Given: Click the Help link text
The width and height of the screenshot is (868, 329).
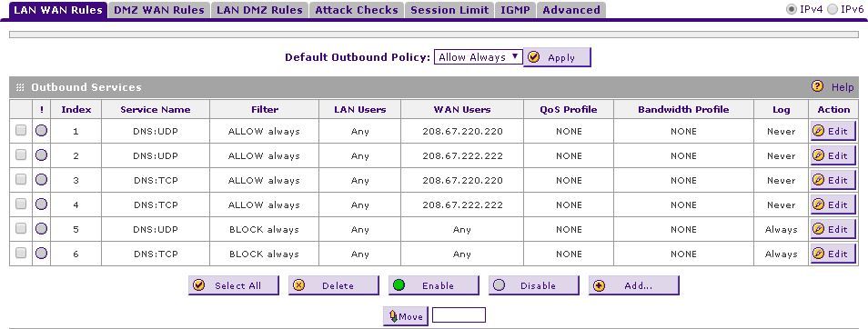Looking at the screenshot, I should 843,87.
